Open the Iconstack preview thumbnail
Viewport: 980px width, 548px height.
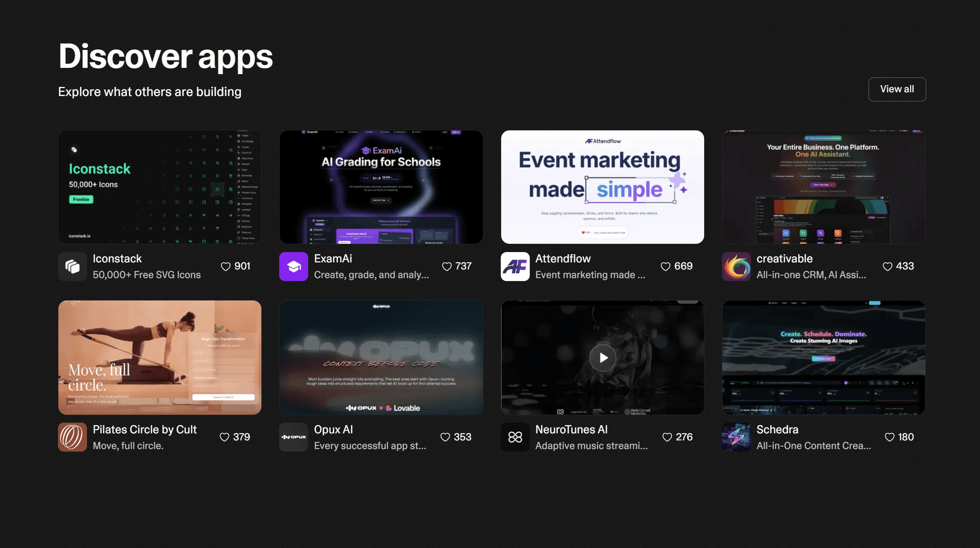[160, 187]
